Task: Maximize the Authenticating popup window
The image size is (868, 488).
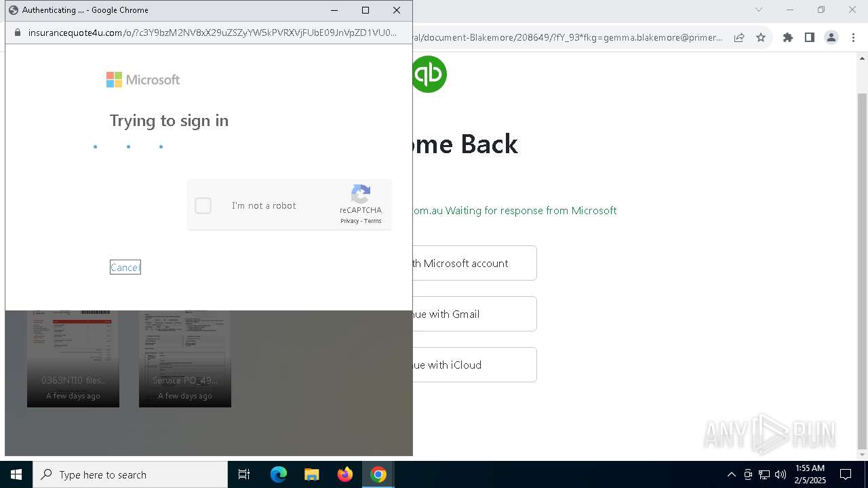Action: (366, 10)
